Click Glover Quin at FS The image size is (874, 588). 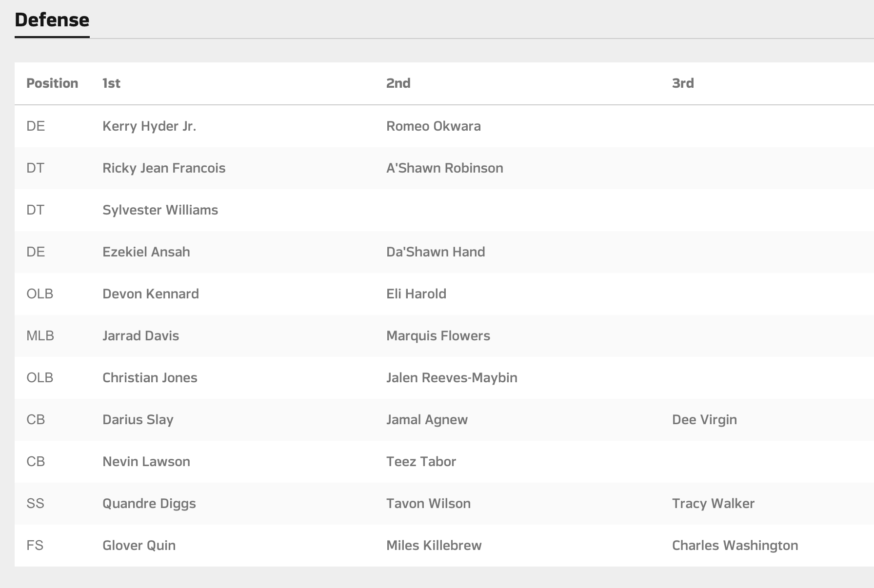point(139,546)
